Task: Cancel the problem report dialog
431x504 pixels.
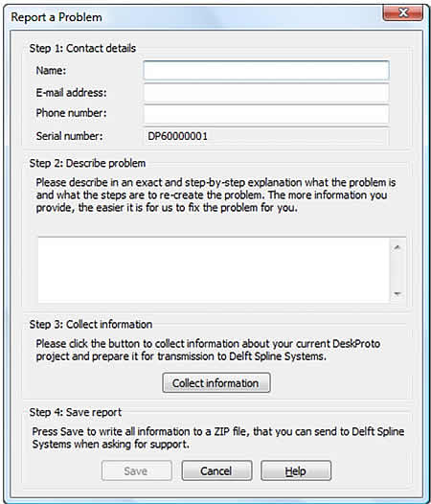Action: point(216,470)
